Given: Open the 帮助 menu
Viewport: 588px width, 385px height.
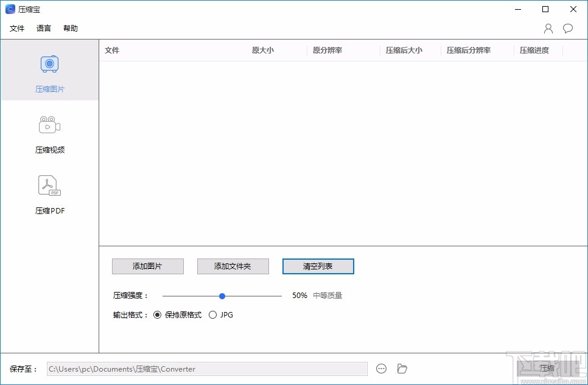Looking at the screenshot, I should [70, 28].
